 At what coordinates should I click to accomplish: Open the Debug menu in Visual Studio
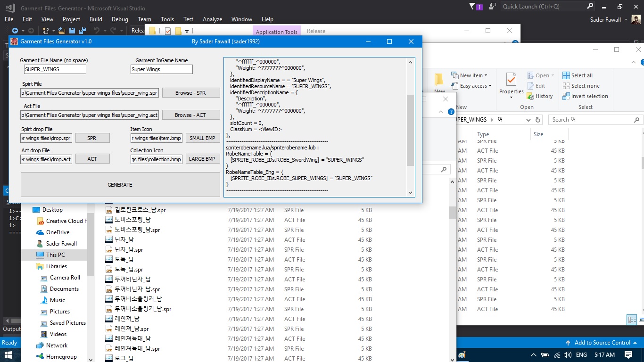(x=120, y=19)
